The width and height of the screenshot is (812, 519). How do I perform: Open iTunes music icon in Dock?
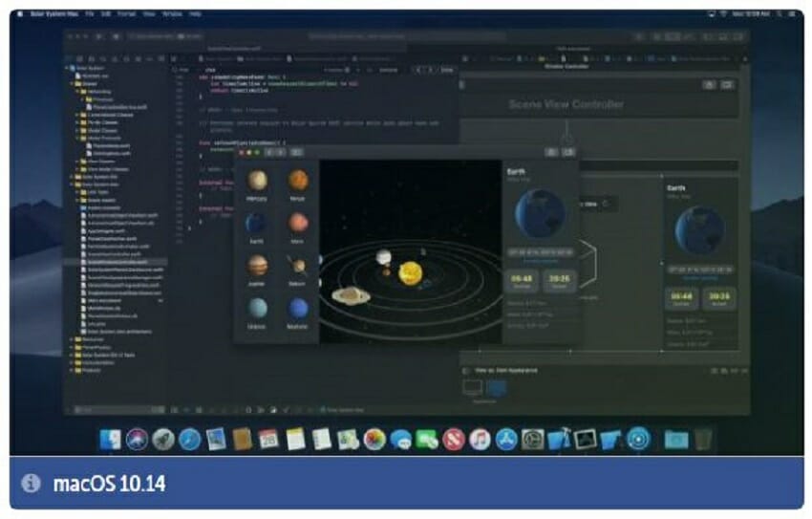[x=481, y=440]
